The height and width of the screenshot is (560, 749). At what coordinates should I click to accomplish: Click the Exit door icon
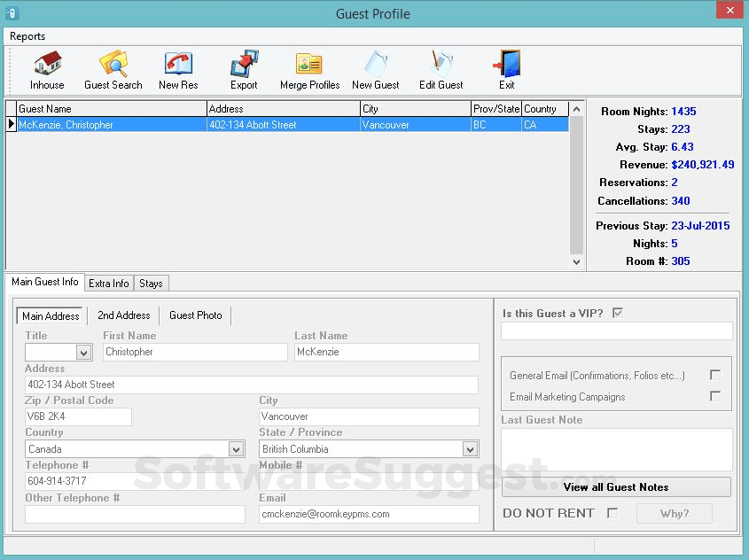[x=505, y=69]
